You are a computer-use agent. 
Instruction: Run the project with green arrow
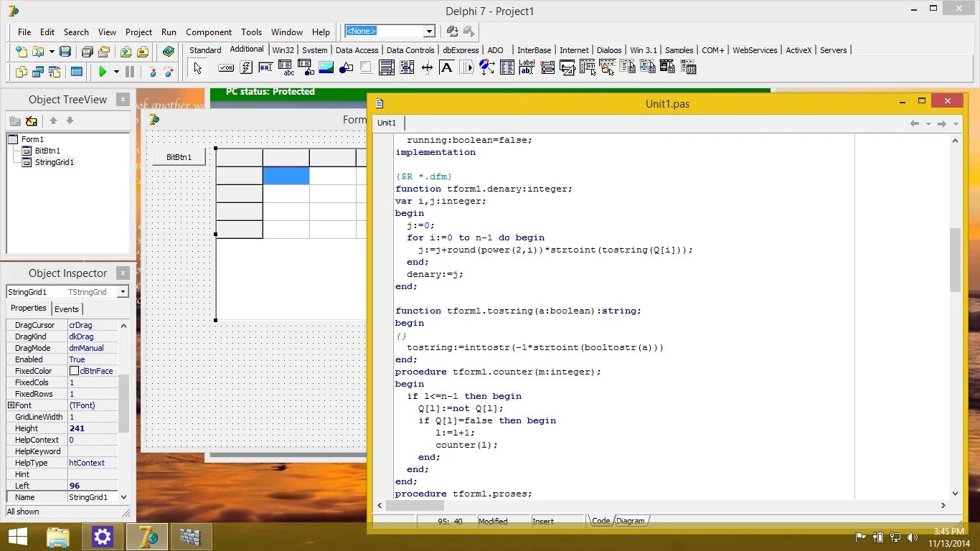(x=103, y=72)
